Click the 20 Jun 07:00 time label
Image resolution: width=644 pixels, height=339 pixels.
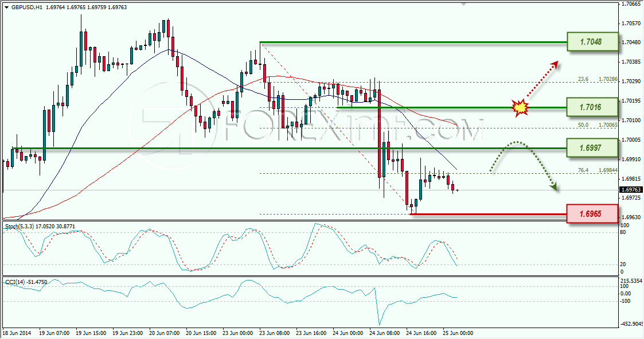[164, 333]
